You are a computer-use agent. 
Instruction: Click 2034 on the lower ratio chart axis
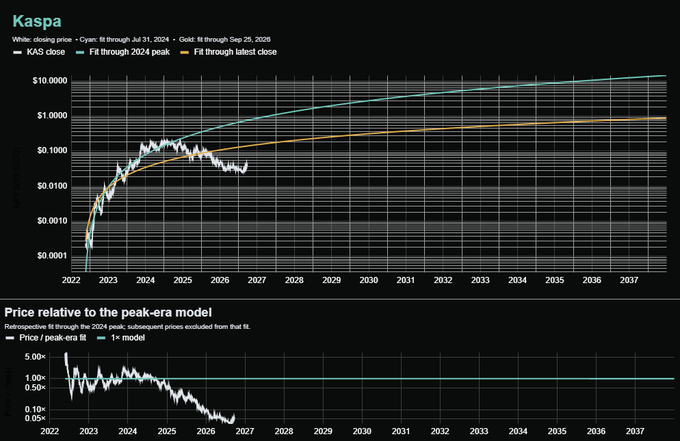tap(518, 431)
